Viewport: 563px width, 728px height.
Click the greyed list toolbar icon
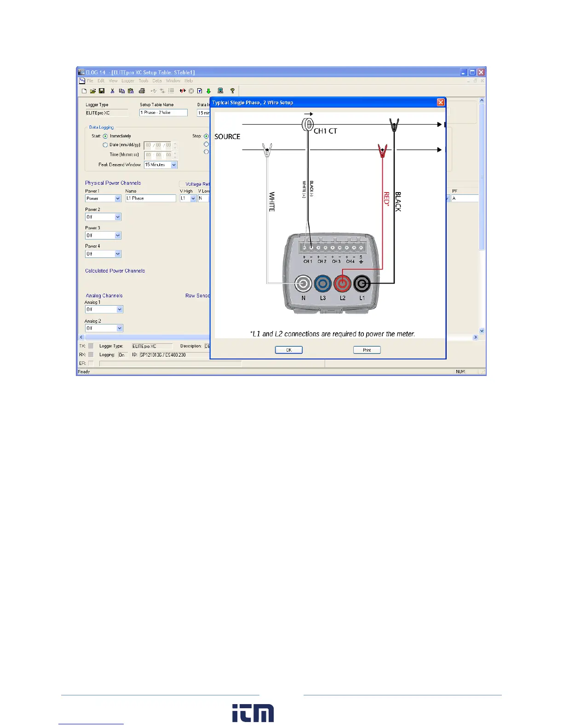(171, 91)
